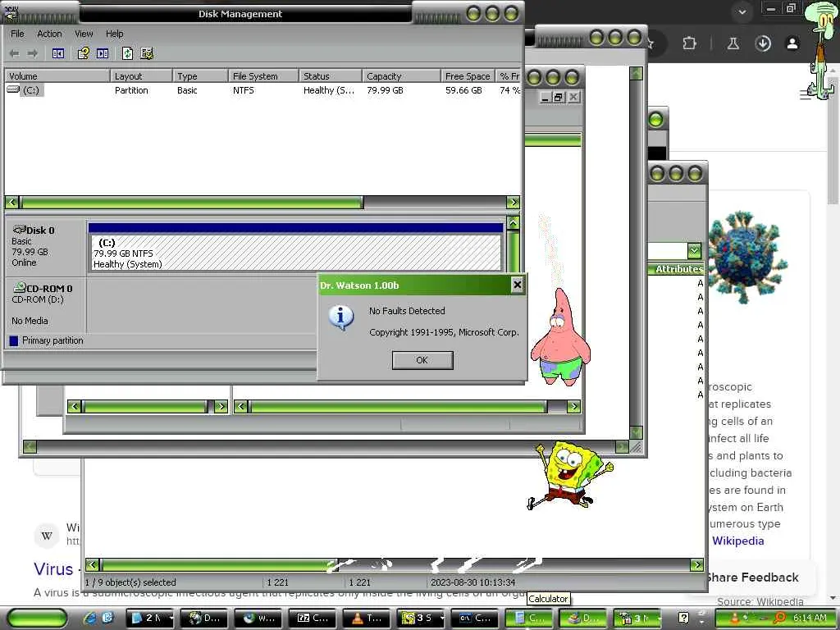Image resolution: width=840 pixels, height=630 pixels.
Task: Open the start button on the taskbar
Action: click(38, 619)
